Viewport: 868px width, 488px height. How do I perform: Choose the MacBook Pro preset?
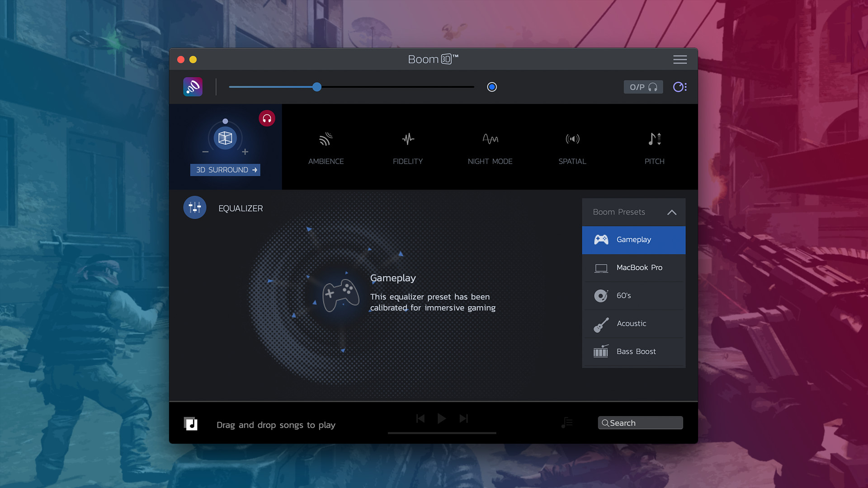(x=634, y=267)
